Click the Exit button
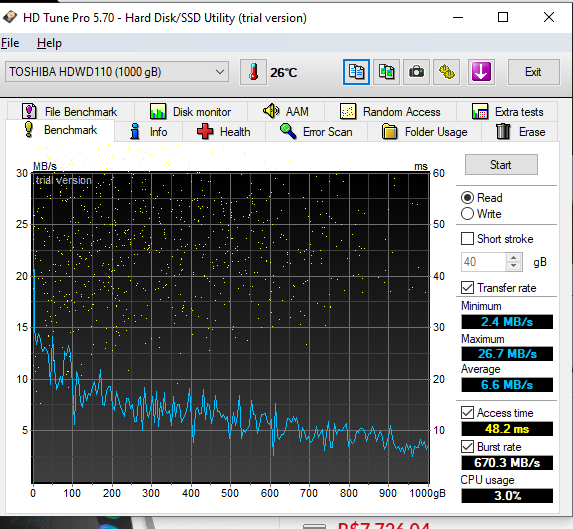Image resolution: width=573 pixels, height=529 pixels. click(x=533, y=72)
